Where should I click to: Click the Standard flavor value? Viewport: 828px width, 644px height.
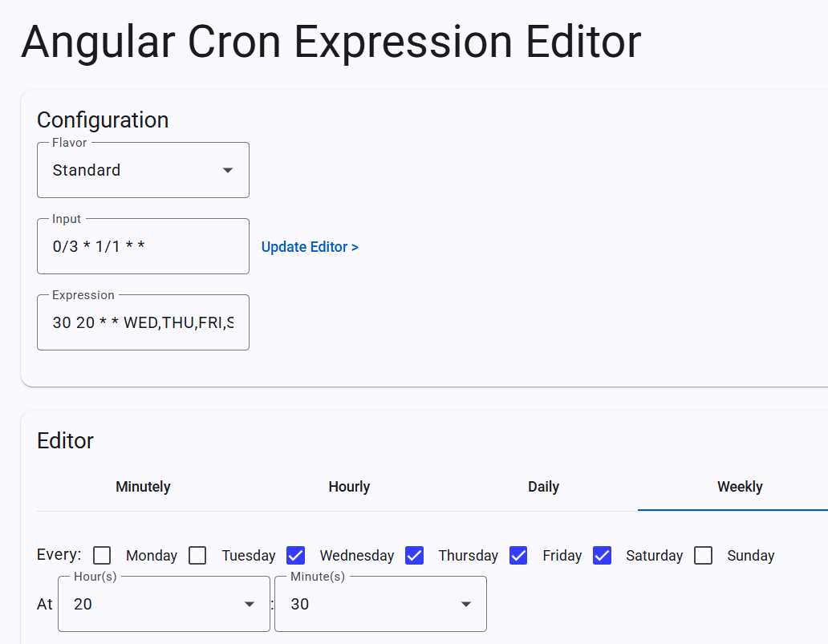click(x=87, y=170)
